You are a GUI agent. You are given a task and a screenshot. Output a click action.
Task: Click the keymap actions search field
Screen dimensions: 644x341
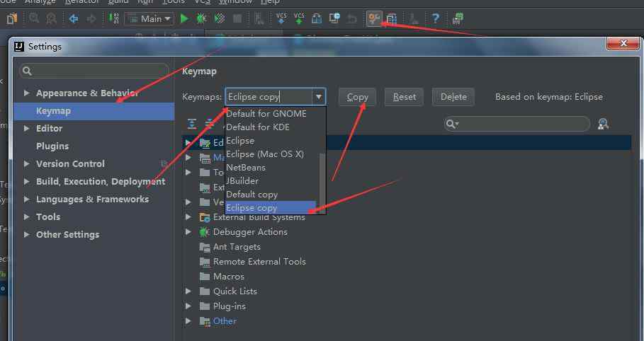[517, 124]
